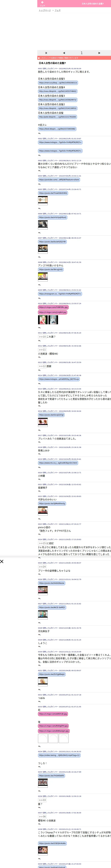This screenshot has width=111, height=868.
Task: Open instagram.com link in post 0009
Action: pyautogui.click(x=60, y=294)
